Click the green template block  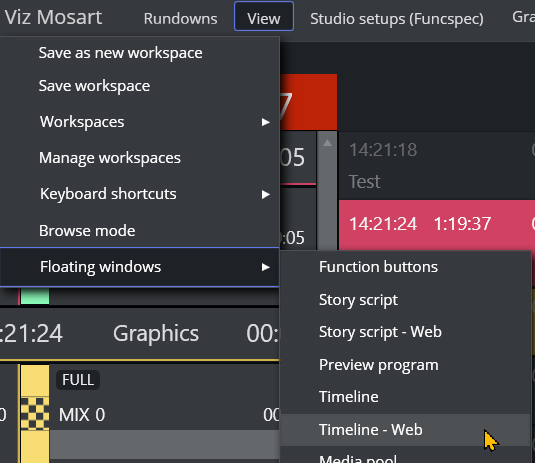click(35, 296)
